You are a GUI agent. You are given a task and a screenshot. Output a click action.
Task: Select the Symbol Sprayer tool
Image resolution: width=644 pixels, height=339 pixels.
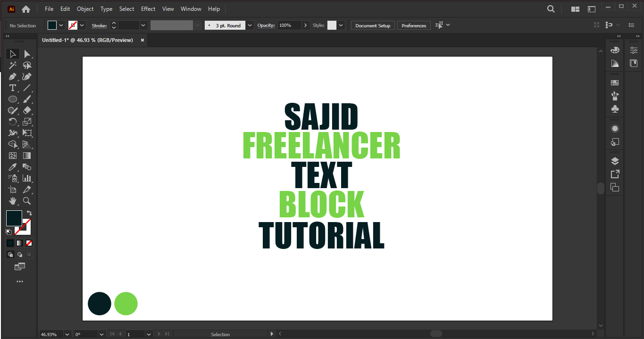(13, 178)
